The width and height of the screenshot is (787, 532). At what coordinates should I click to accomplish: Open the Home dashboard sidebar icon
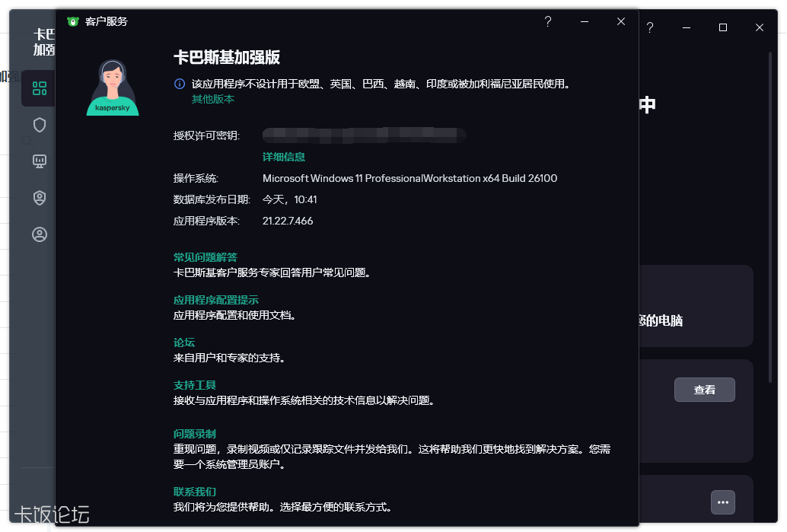[x=39, y=88]
